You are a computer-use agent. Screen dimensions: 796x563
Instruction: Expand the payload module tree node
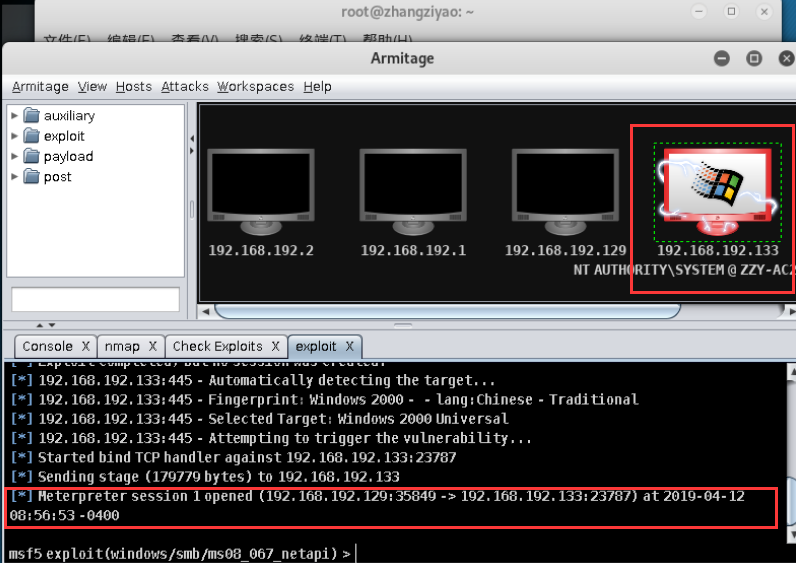14,156
